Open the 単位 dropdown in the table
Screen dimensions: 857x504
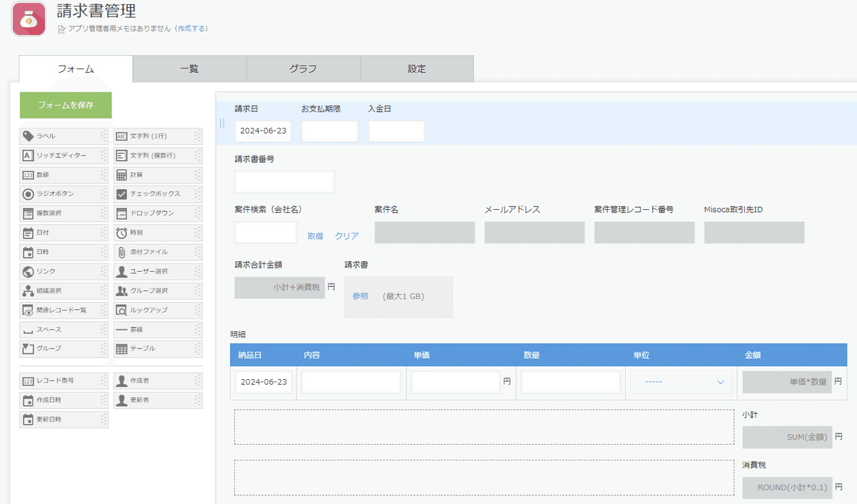681,382
